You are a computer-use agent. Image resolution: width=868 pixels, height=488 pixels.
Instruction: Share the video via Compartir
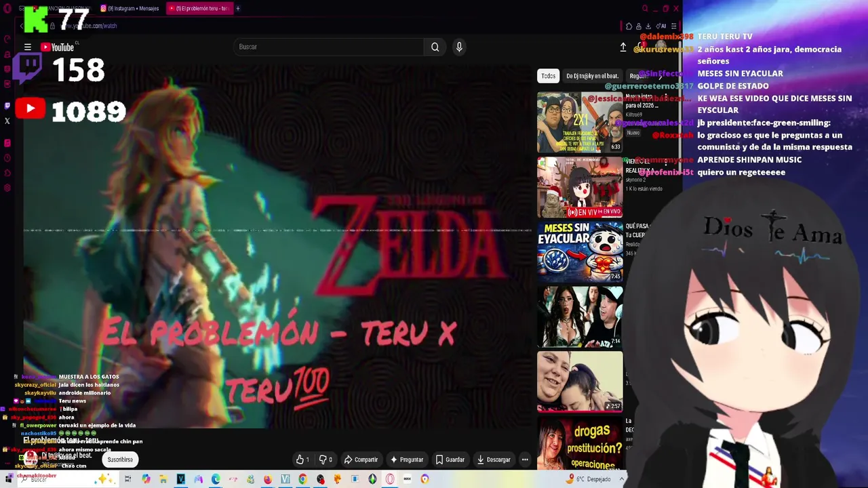click(361, 460)
